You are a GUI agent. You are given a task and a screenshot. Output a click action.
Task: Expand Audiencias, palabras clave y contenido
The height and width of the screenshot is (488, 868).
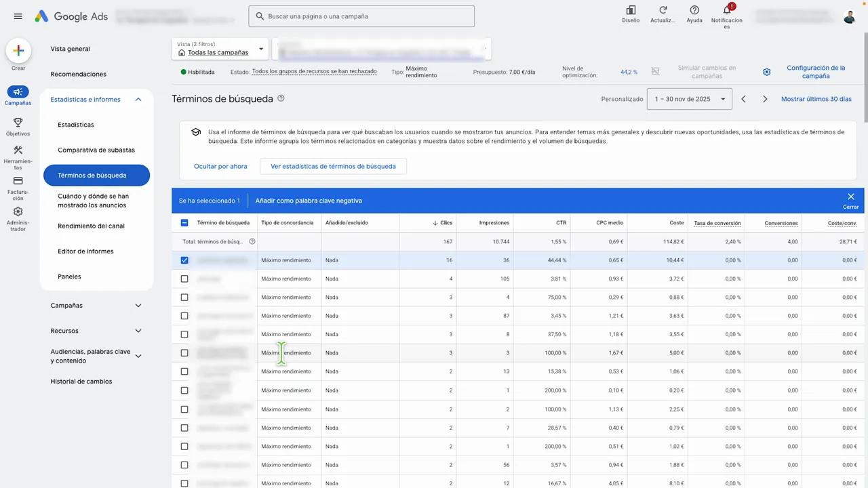tap(138, 356)
